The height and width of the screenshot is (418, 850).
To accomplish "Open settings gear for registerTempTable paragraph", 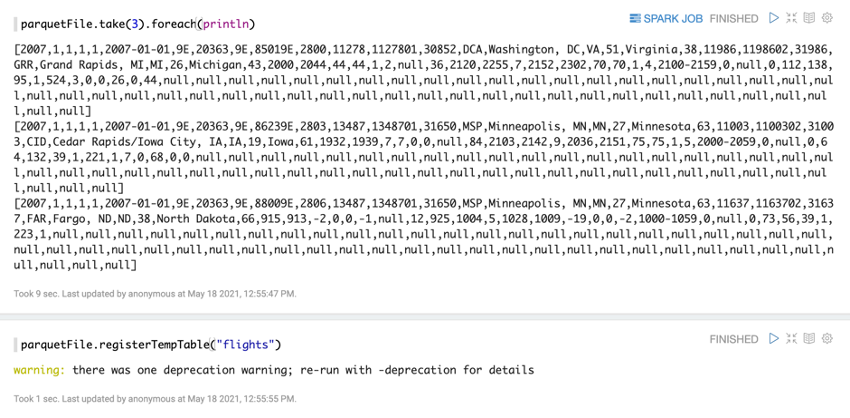I will [827, 339].
